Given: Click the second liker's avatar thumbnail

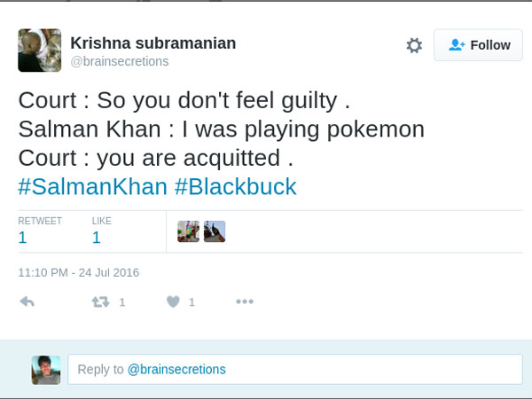Looking at the screenshot, I should (215, 231).
